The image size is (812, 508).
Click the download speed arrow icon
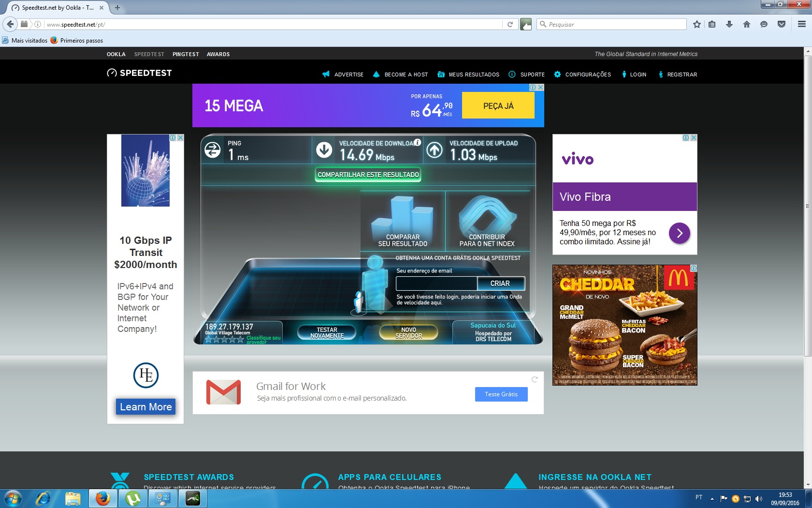point(324,150)
